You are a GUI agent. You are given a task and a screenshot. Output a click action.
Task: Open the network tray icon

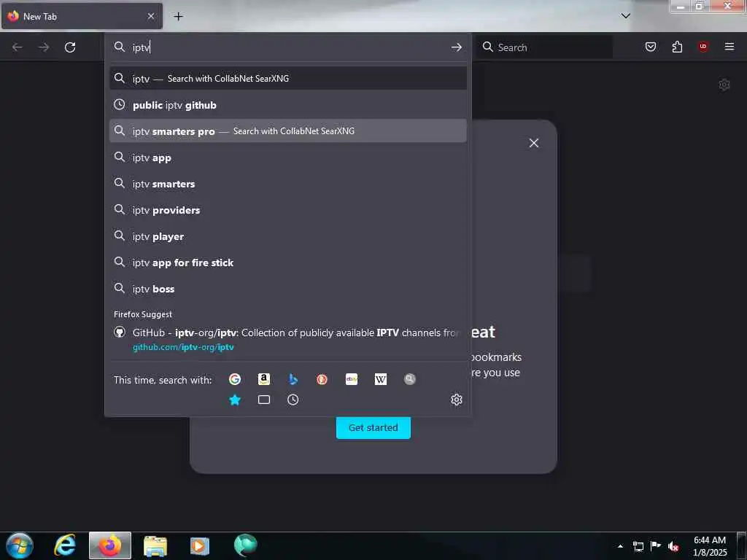pyautogui.click(x=638, y=546)
